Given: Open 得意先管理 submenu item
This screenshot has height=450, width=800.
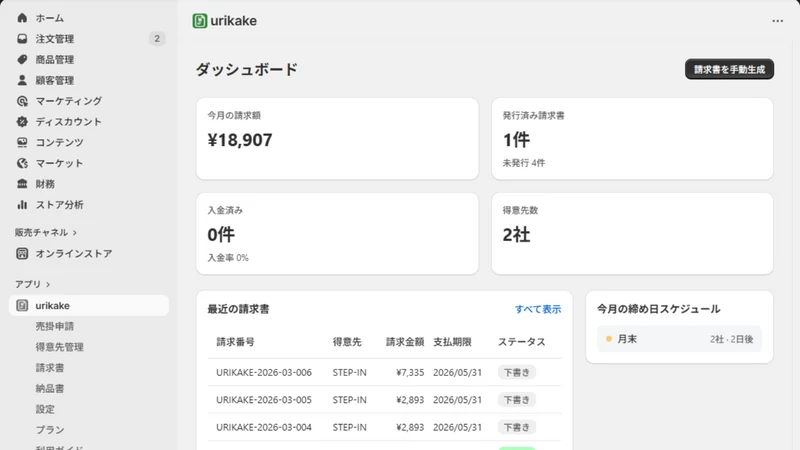Looking at the screenshot, I should tap(59, 347).
